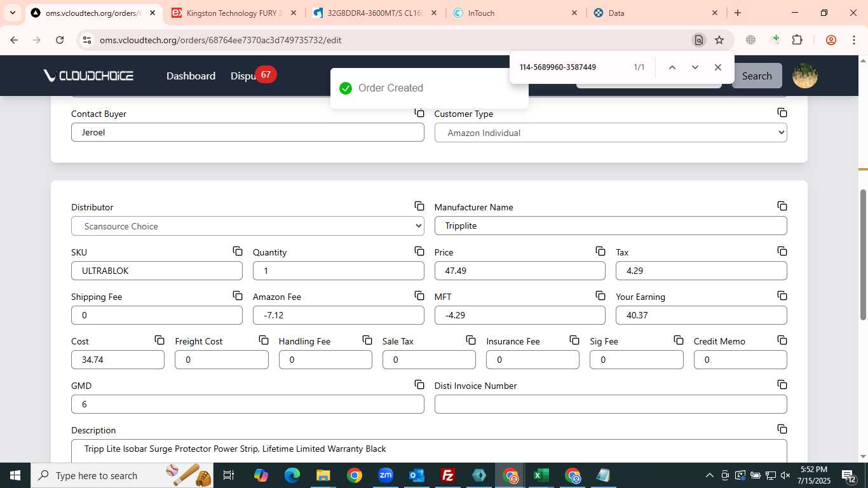Image resolution: width=868 pixels, height=488 pixels.
Task: Go to next find-in-page match
Action: click(x=695, y=67)
